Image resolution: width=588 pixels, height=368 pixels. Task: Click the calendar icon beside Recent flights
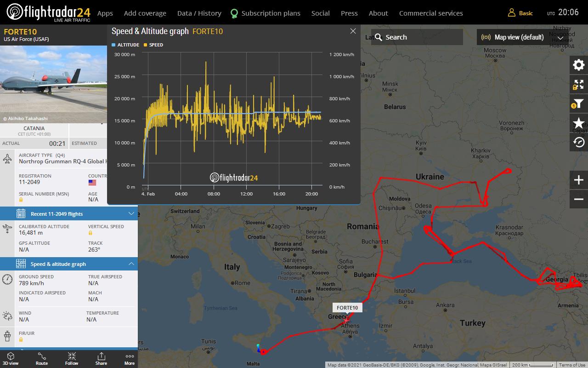pos(21,213)
